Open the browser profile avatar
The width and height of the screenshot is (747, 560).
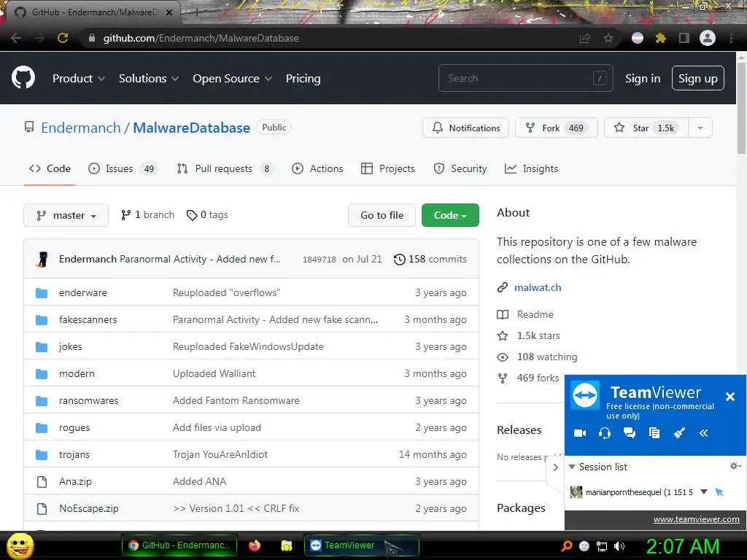pyautogui.click(x=708, y=38)
